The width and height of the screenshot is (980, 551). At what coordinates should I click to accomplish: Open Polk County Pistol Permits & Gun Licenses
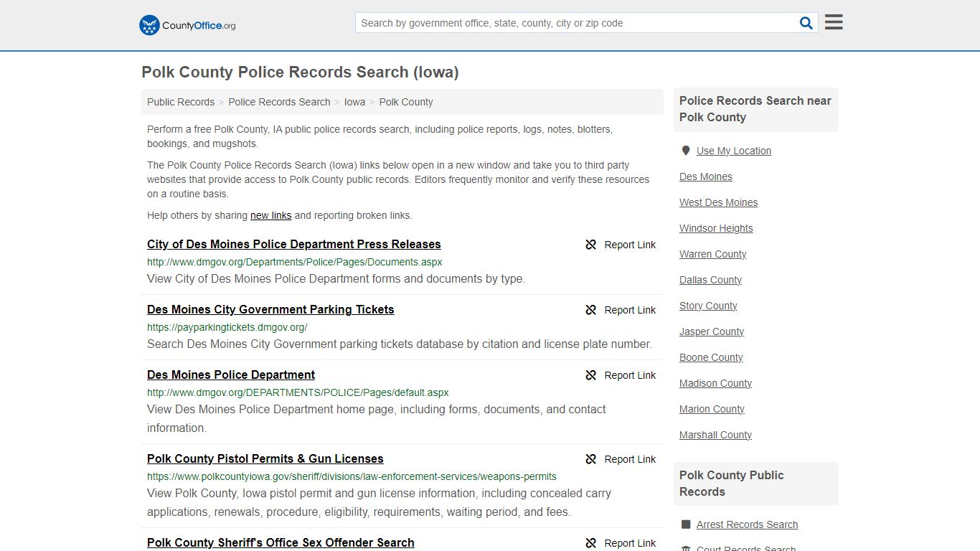(265, 459)
